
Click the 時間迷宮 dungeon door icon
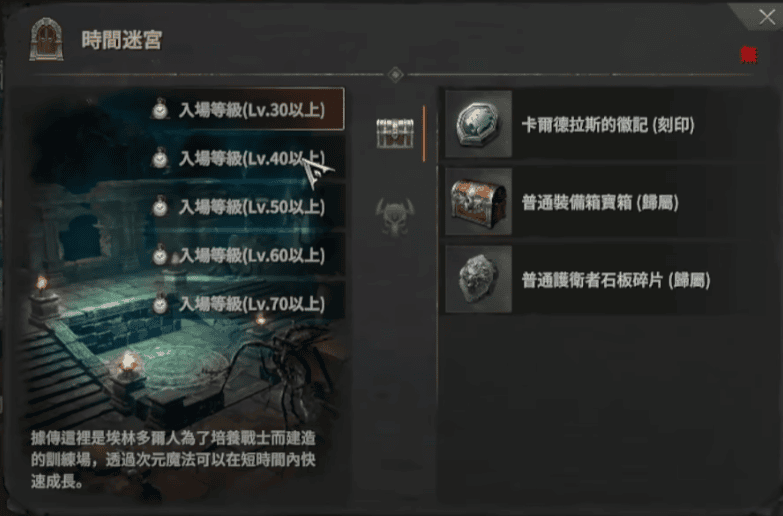tap(46, 39)
